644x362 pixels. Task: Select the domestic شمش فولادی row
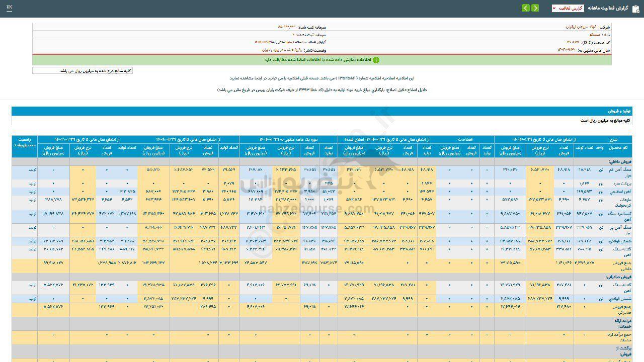[x=322, y=241]
